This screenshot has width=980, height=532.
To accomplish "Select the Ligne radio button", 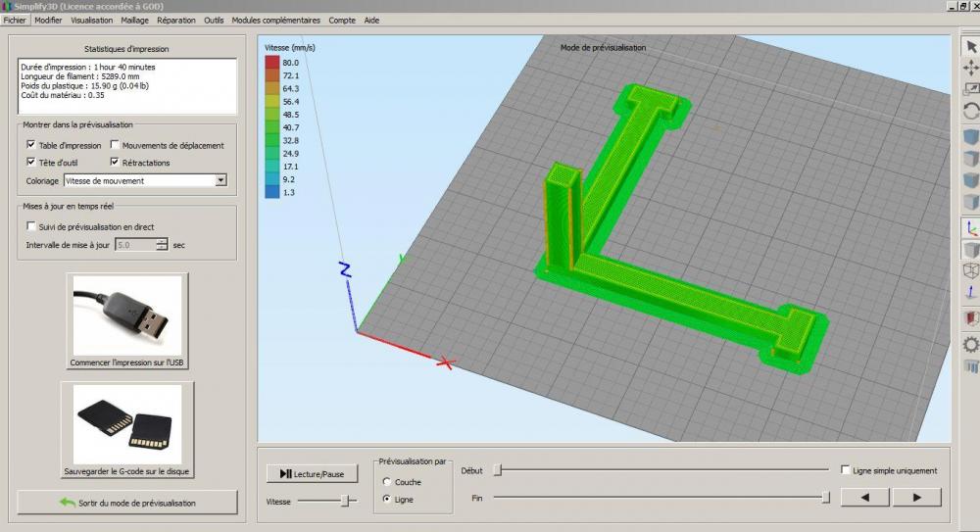I will point(387,499).
